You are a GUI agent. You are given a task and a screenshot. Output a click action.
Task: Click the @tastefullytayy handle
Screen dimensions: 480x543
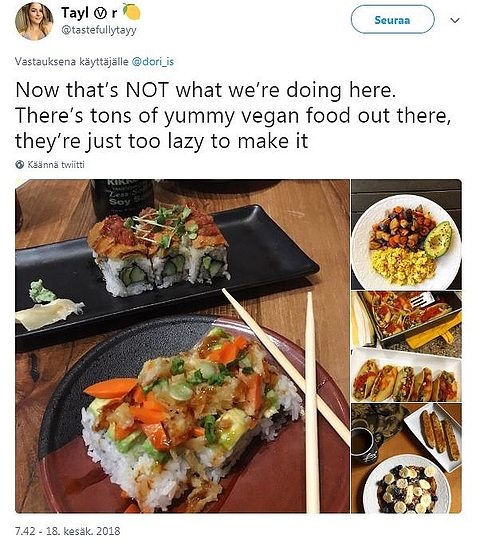coord(99,30)
